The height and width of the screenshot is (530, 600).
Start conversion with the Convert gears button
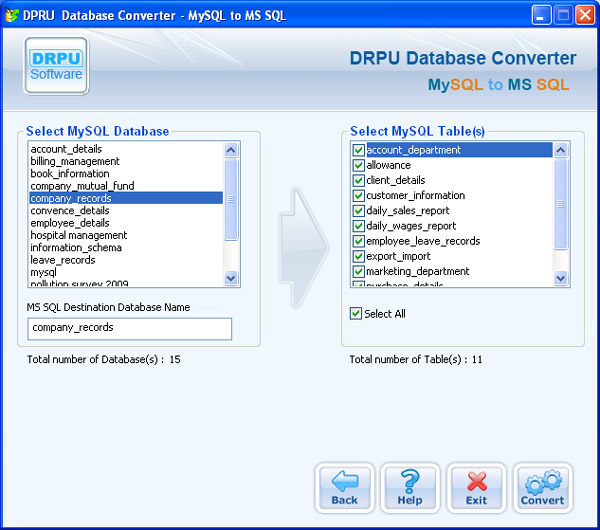(x=543, y=488)
